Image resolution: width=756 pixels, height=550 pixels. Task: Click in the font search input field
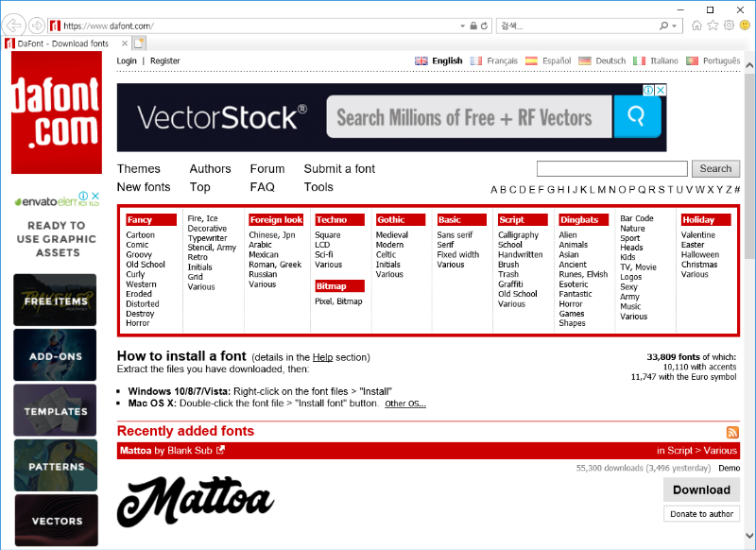click(x=611, y=169)
